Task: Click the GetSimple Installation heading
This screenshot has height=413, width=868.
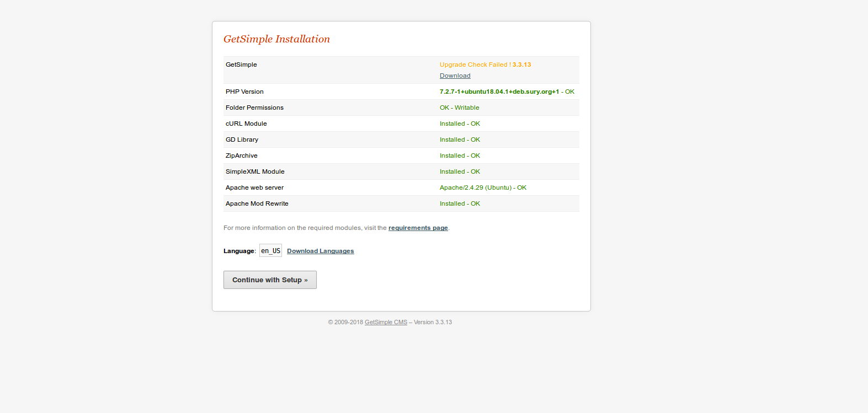Action: pyautogui.click(x=276, y=39)
